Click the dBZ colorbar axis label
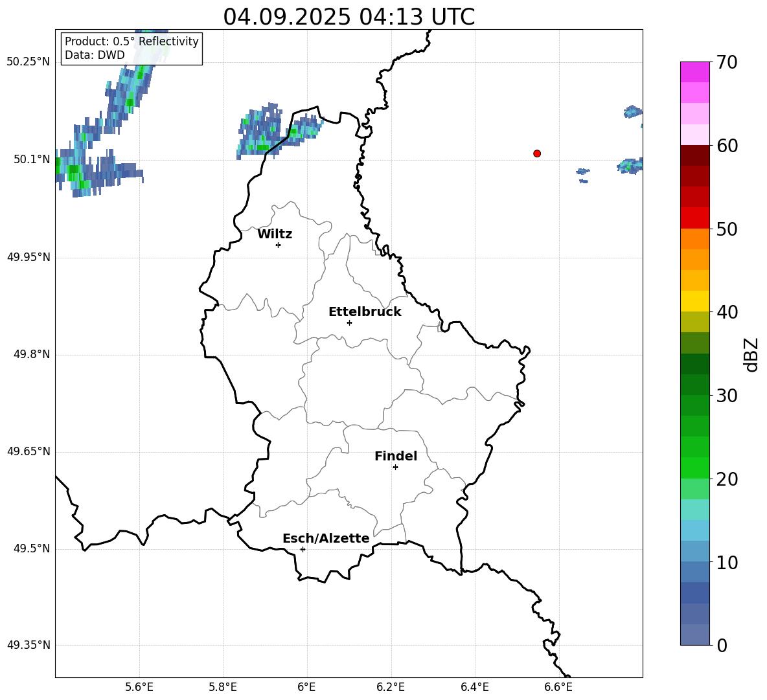Image resolution: width=767 pixels, height=700 pixels. point(752,354)
